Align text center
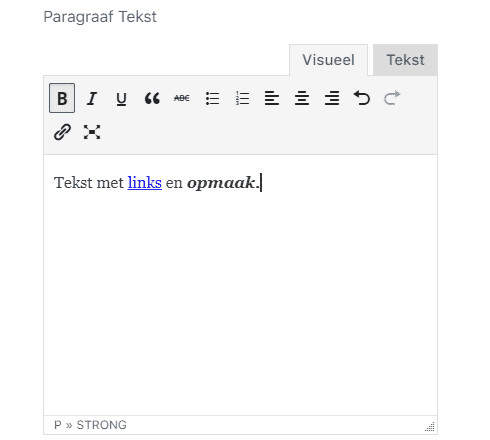 tap(302, 98)
